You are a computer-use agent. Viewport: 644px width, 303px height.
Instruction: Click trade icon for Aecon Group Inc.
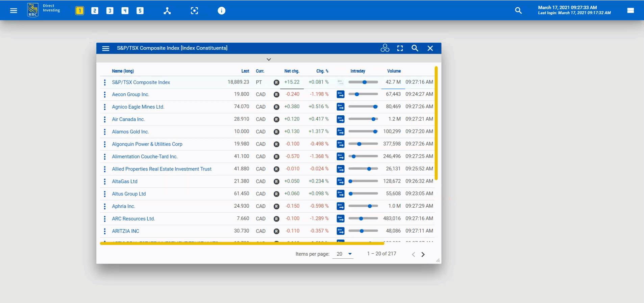click(341, 94)
